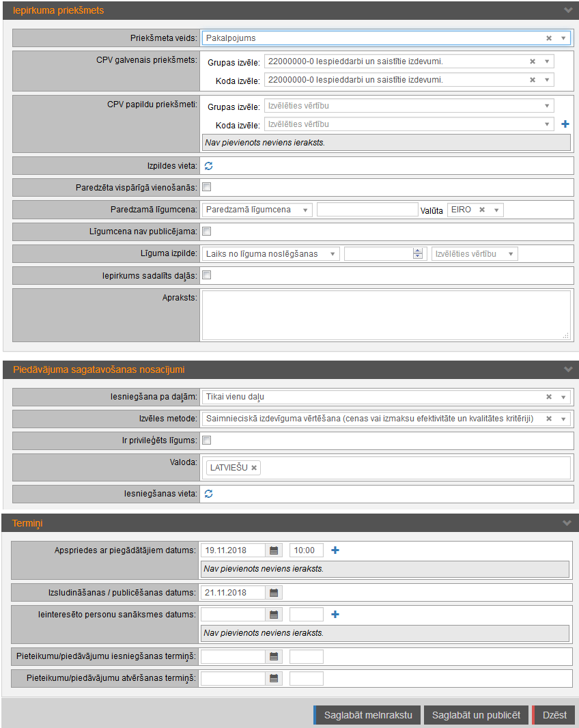Open calendar for Izsludināšanas / publicēšanas datums
The width and height of the screenshot is (579, 728).
[274, 592]
